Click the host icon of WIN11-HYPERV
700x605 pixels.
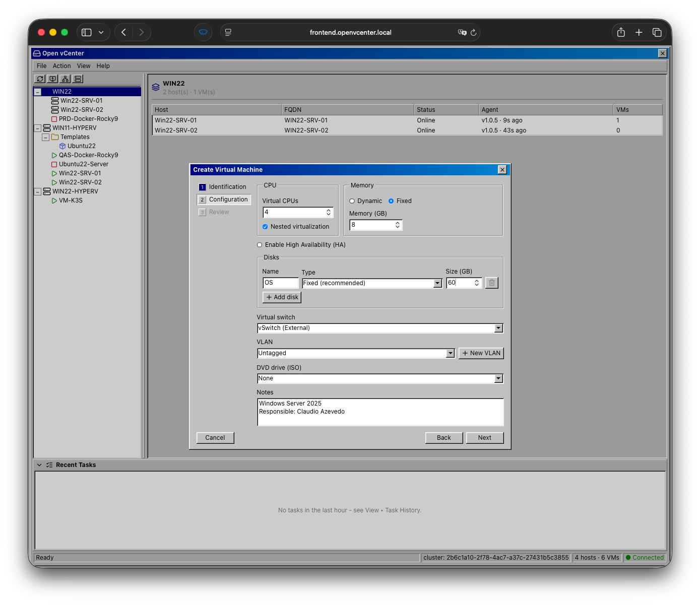coord(47,128)
